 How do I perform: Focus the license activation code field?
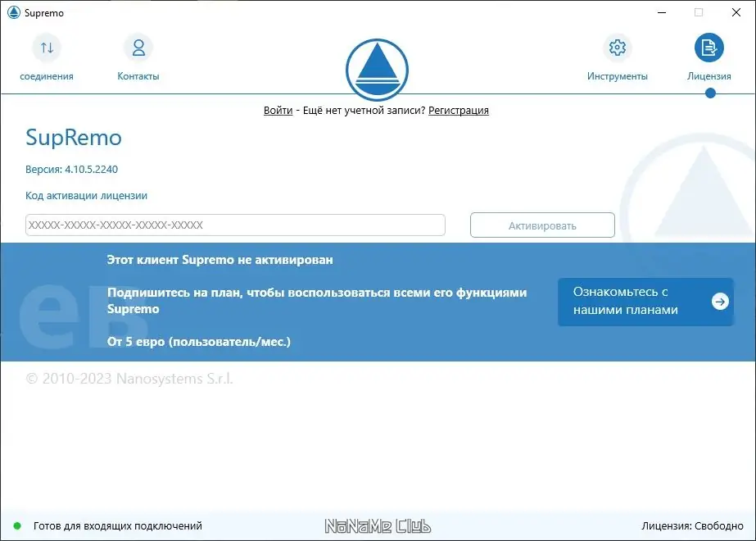[235, 225]
